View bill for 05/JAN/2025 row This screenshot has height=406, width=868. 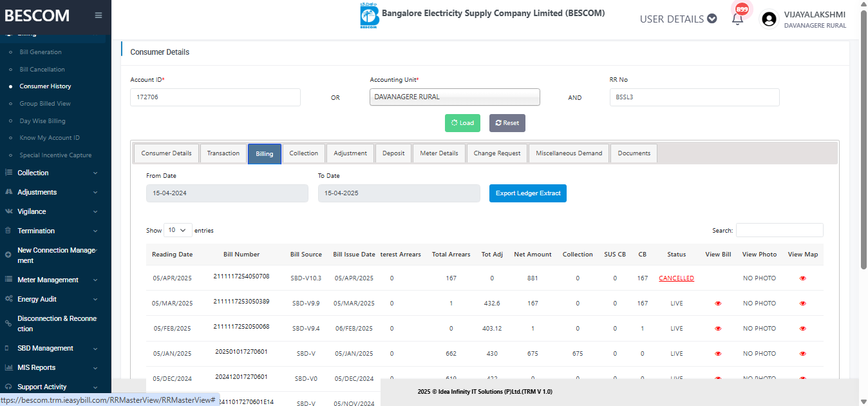pos(718,354)
